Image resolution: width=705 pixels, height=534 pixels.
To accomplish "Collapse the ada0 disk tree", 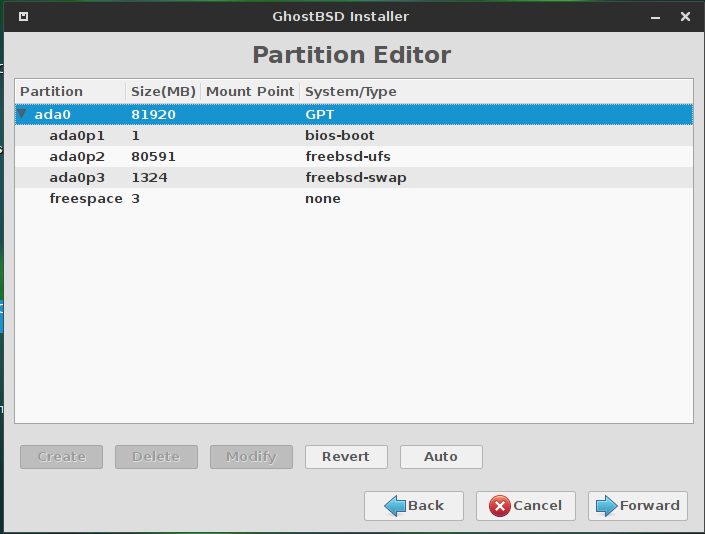I will [22, 114].
